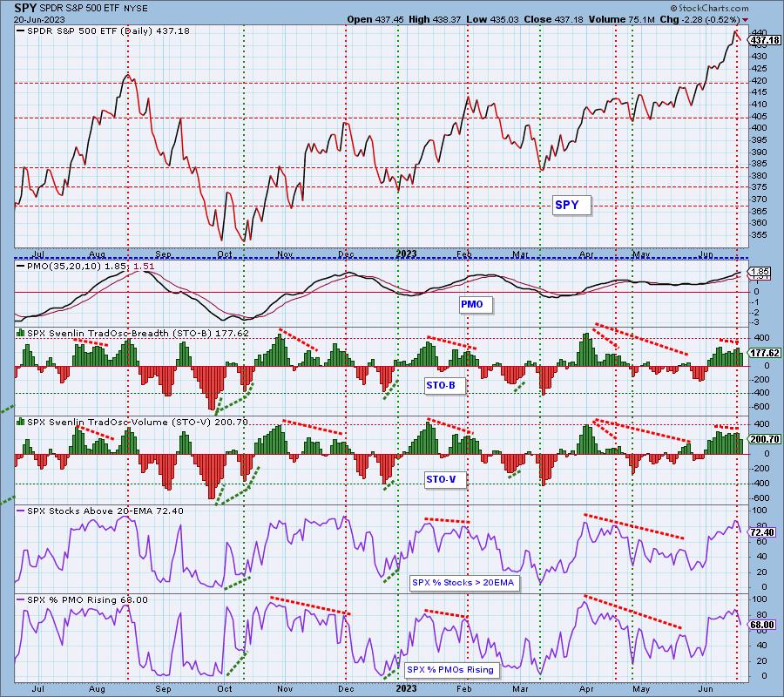Click the 437.18 price tag on axis

click(765, 40)
